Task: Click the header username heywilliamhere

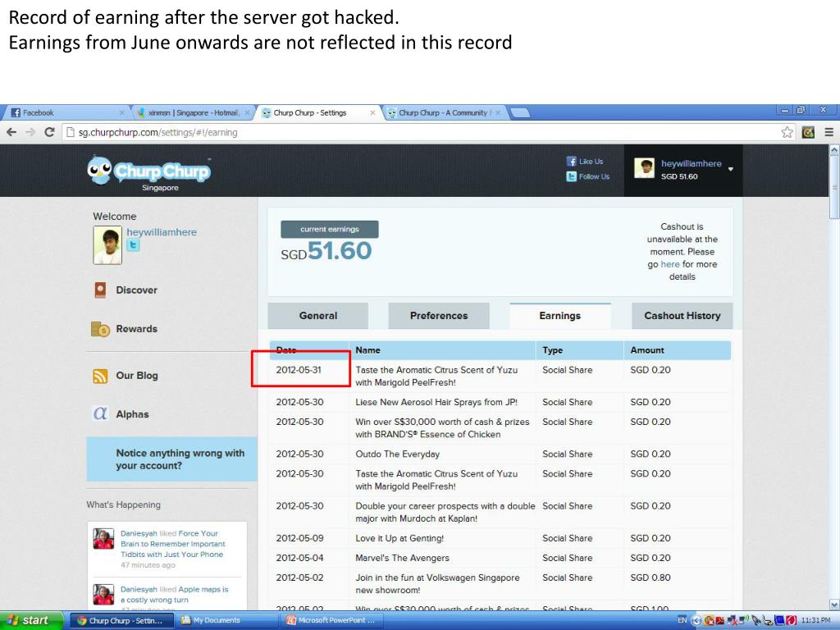Action: point(691,163)
